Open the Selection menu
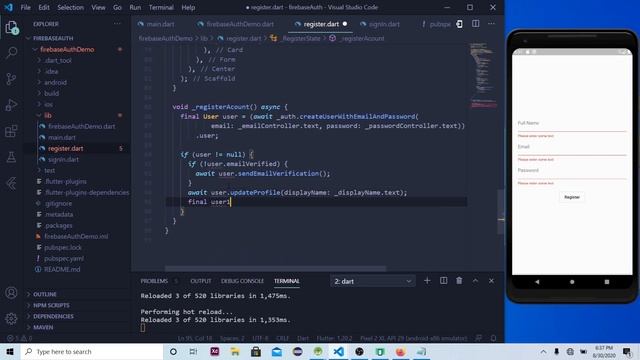 pos(70,7)
